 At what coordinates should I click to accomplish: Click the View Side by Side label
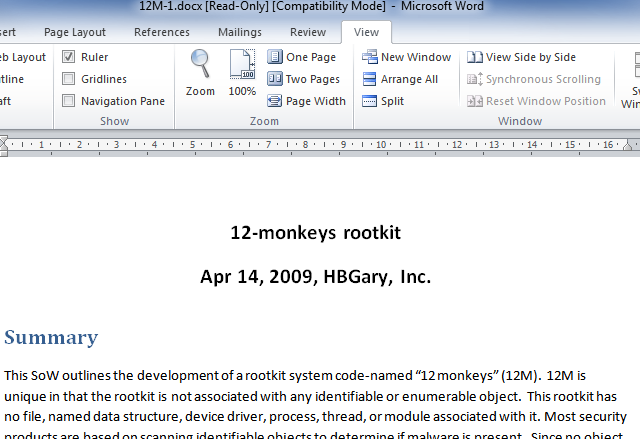tap(531, 57)
